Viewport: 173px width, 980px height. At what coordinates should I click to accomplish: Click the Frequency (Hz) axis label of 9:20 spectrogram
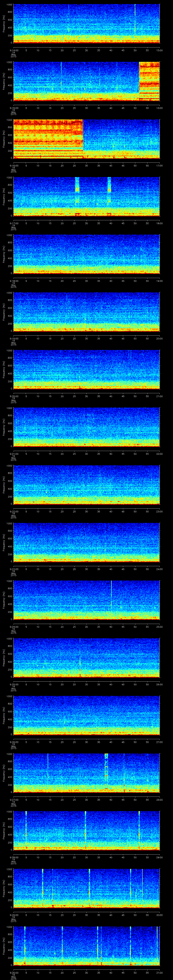(4, 369)
